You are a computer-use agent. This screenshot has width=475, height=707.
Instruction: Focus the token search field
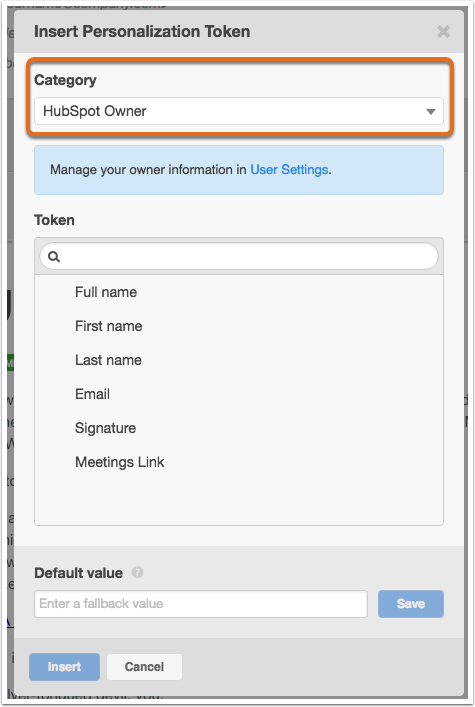[239, 256]
